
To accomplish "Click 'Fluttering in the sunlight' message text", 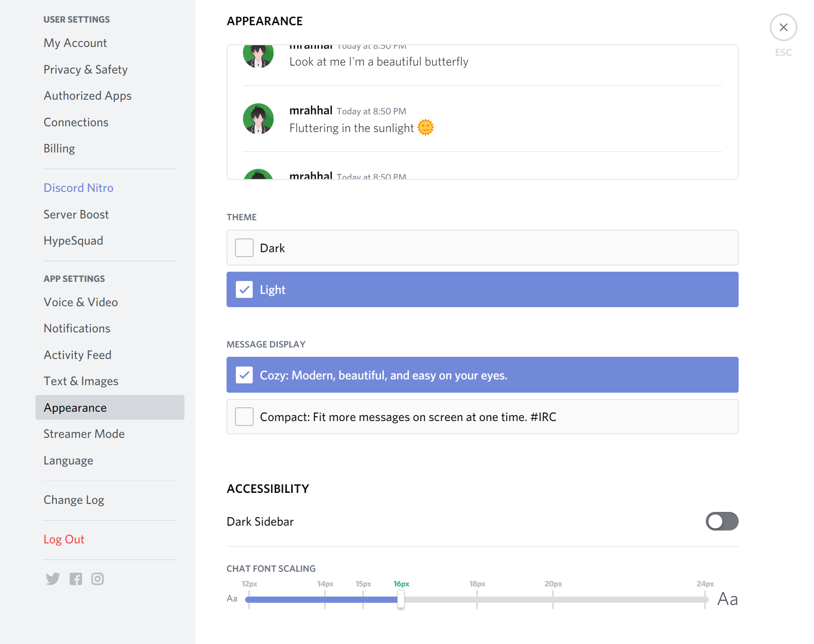I will pos(352,128).
